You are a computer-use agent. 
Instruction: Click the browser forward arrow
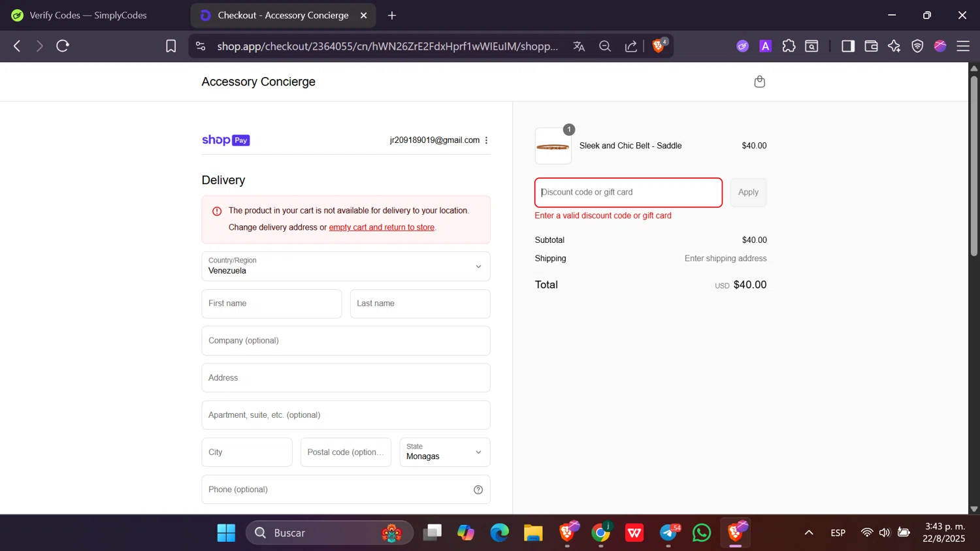point(39,46)
